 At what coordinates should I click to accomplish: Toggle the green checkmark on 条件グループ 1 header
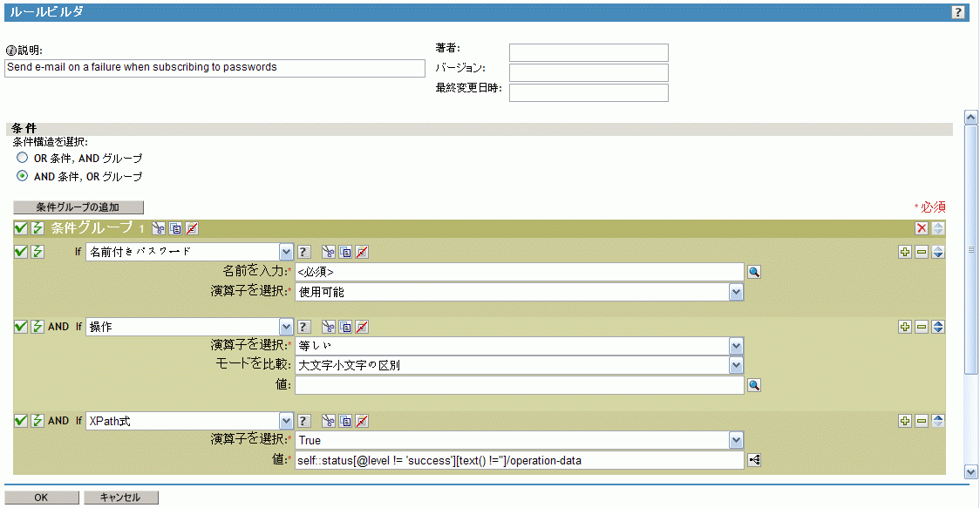tap(21, 228)
